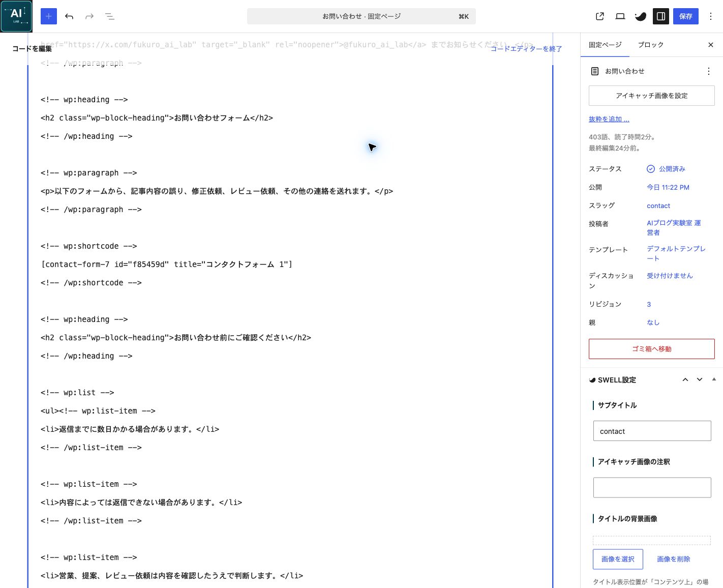Viewport: 723px width, 588px height.
Task: Click the wp:list opening comment line
Action: pyautogui.click(x=77, y=393)
